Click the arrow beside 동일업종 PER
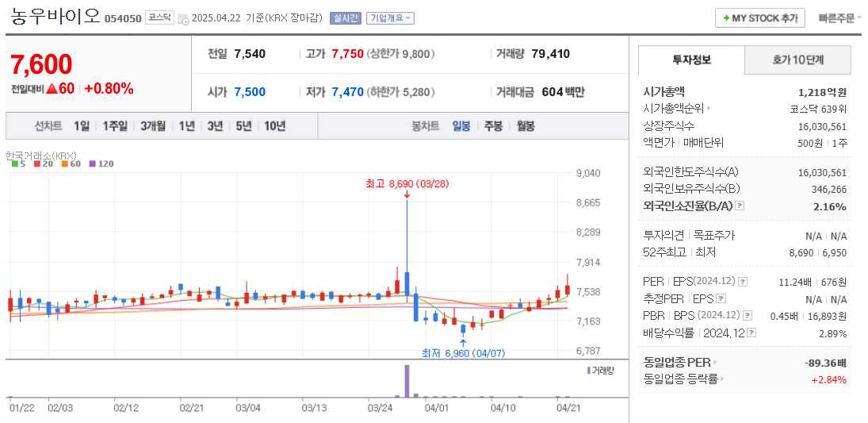This screenshot has width=868, height=423. [715, 363]
